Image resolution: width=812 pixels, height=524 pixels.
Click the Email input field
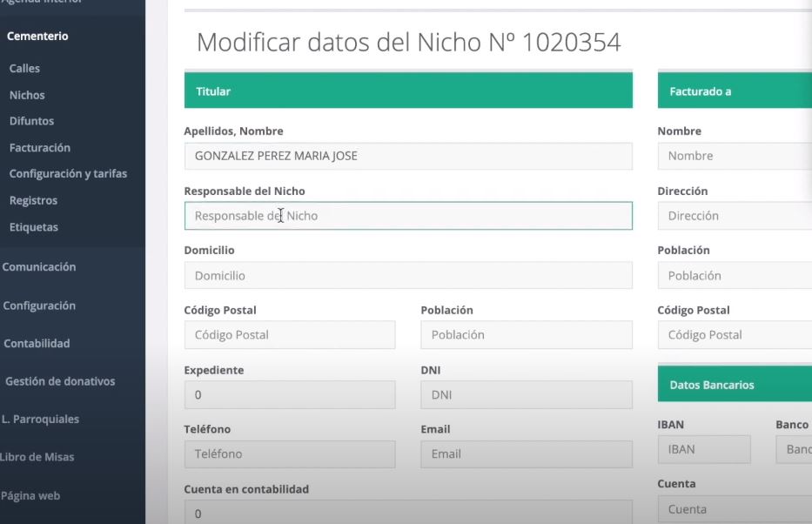point(527,454)
